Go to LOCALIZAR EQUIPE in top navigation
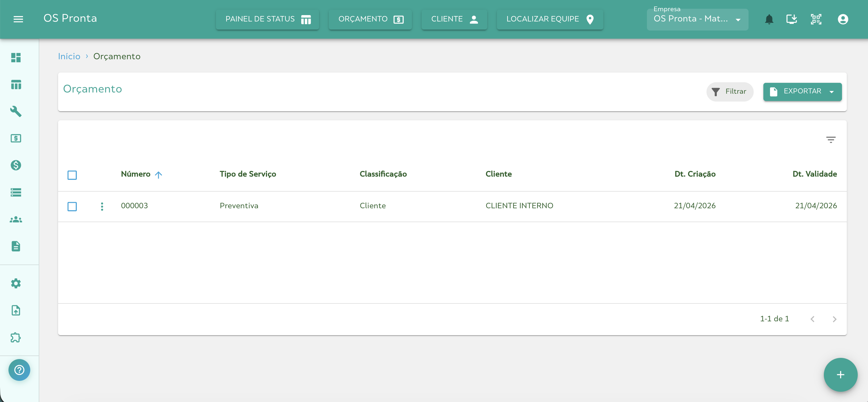The width and height of the screenshot is (868, 402). click(550, 19)
